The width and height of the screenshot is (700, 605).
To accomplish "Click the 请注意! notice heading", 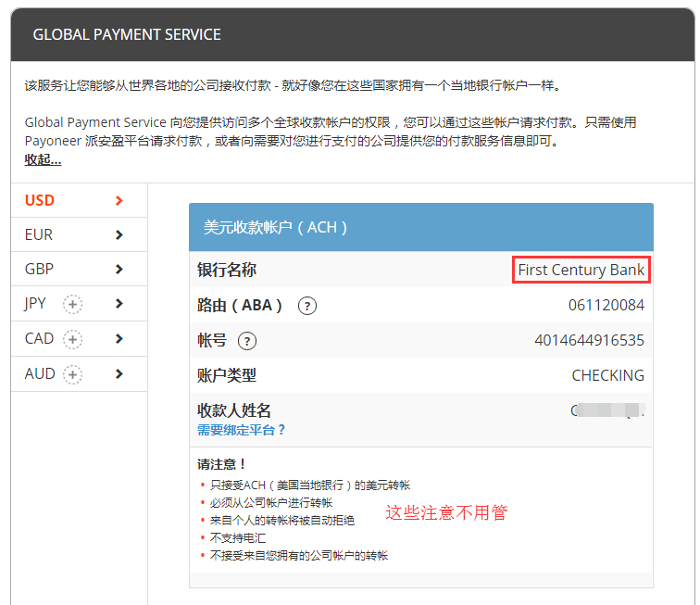I will click(221, 465).
